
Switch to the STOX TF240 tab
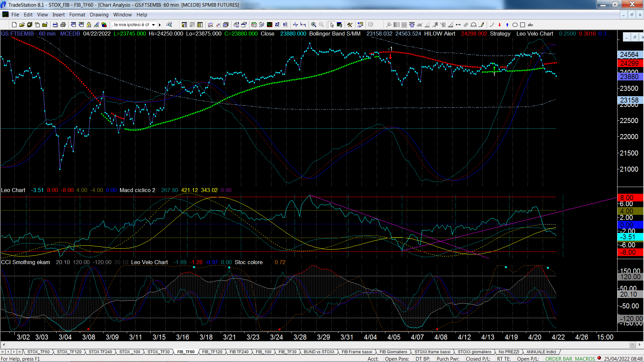100,352
